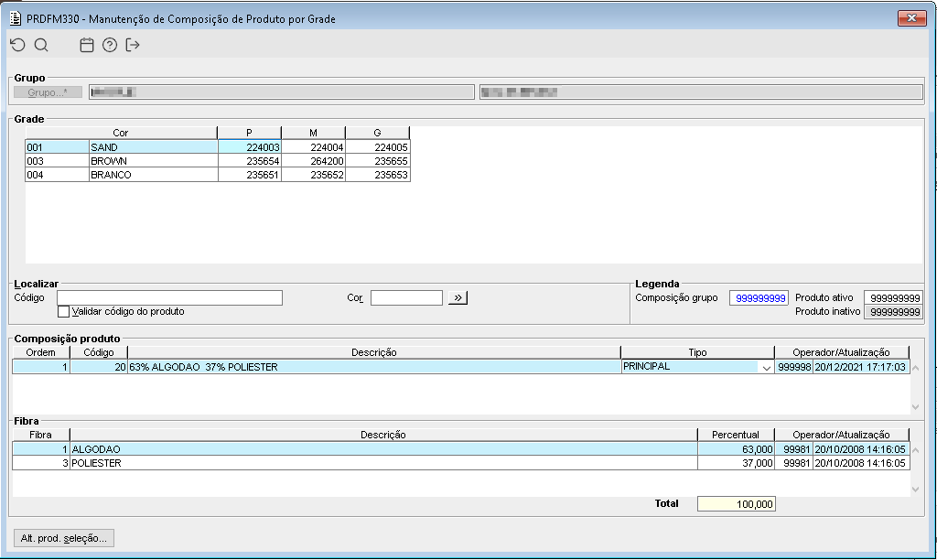Click the document icon in title bar
This screenshot has height=560, width=937.
pos(16,18)
